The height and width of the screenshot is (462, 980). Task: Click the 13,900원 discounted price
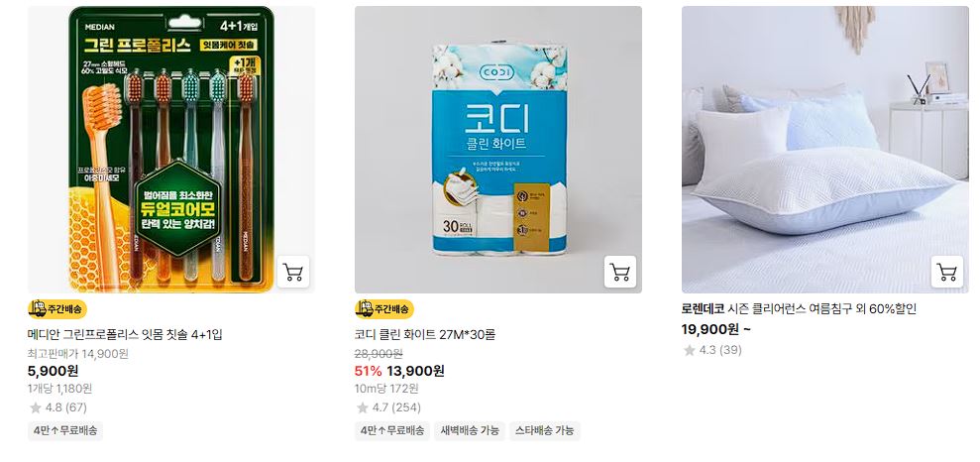point(415,371)
